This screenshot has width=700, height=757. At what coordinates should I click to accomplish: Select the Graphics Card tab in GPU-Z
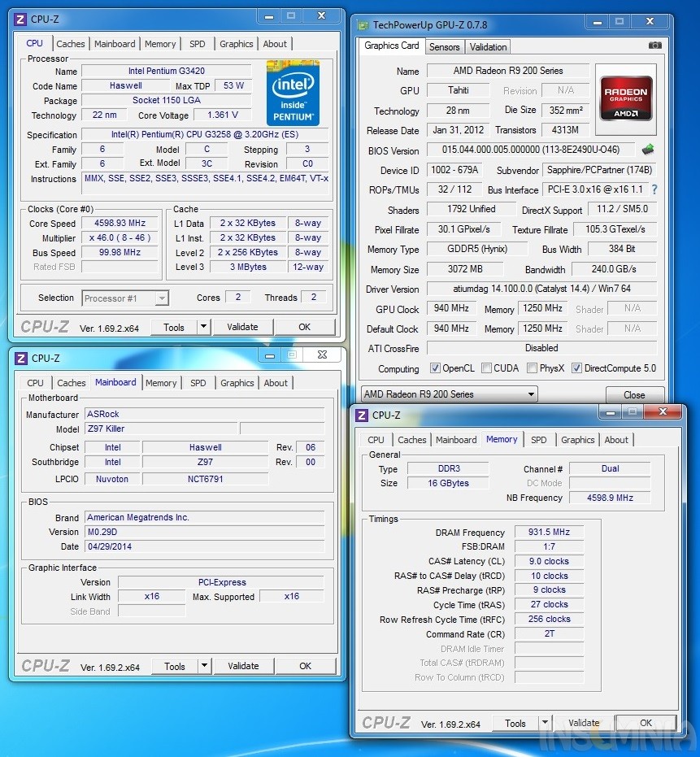(x=392, y=46)
